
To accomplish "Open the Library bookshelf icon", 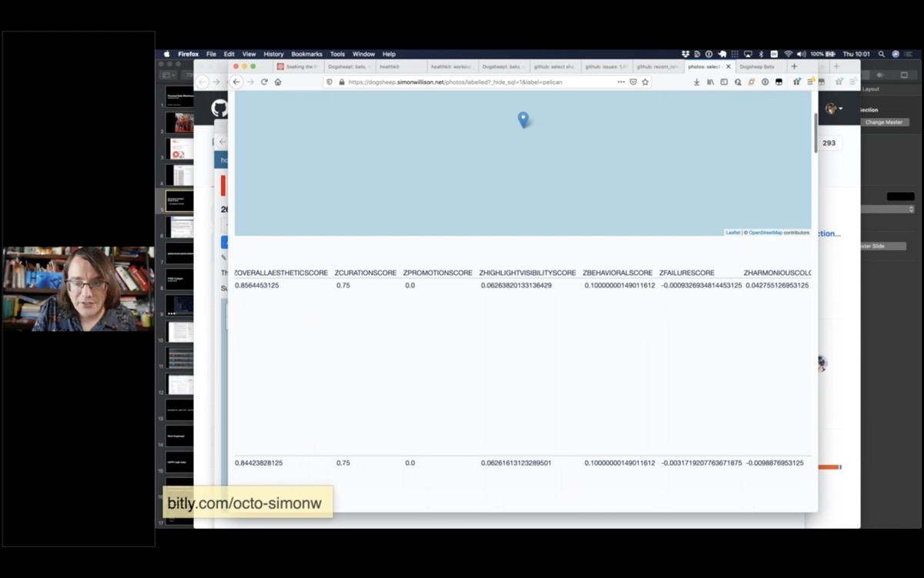I will (x=710, y=82).
